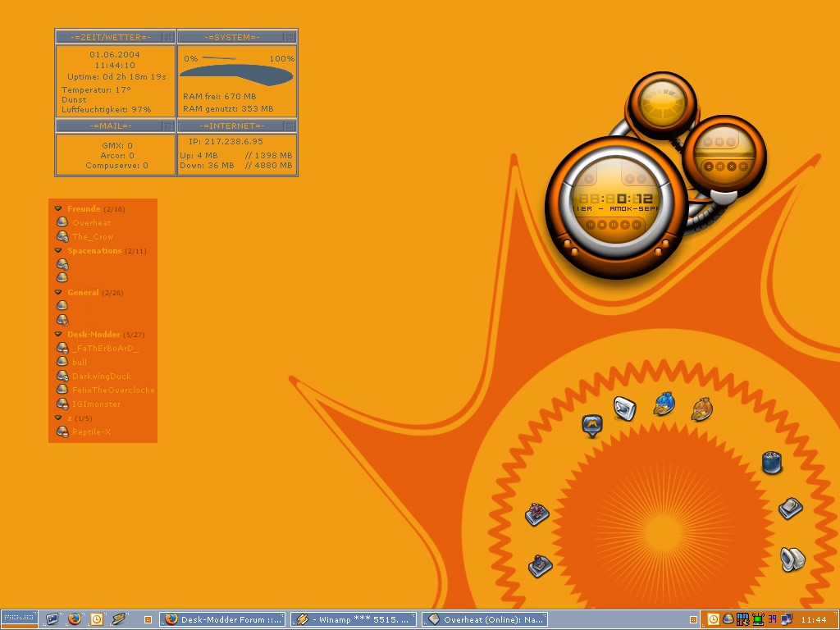This screenshot has width=840, height=630.
Task: Open the joystick games desktop icon
Action: pos(540,566)
